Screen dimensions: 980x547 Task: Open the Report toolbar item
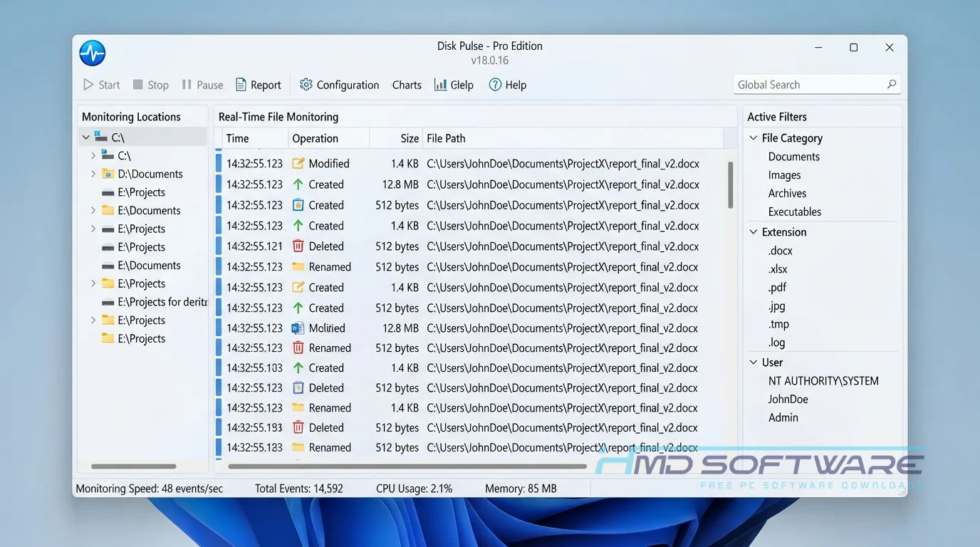(x=259, y=85)
